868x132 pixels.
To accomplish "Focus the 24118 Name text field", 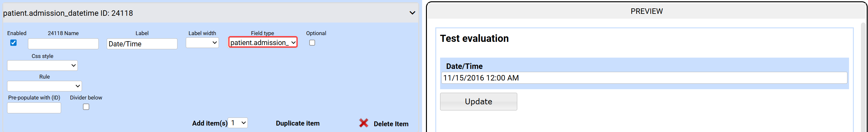I will click(x=63, y=44).
